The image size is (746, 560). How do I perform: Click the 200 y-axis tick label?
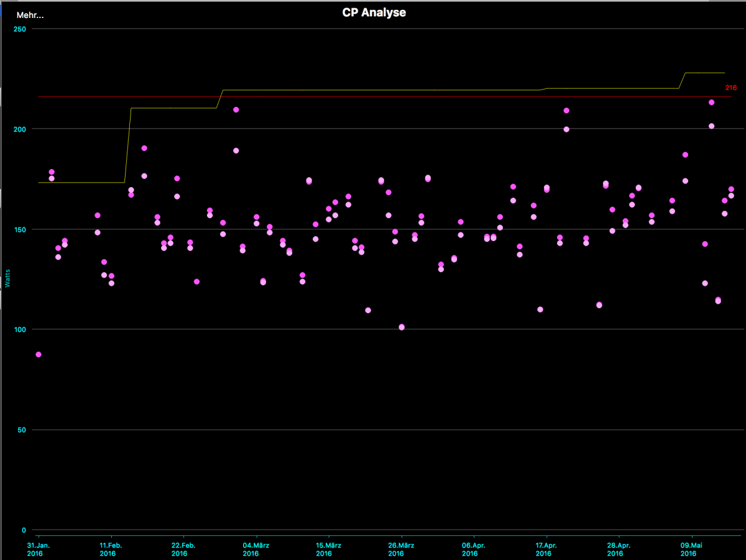point(21,129)
